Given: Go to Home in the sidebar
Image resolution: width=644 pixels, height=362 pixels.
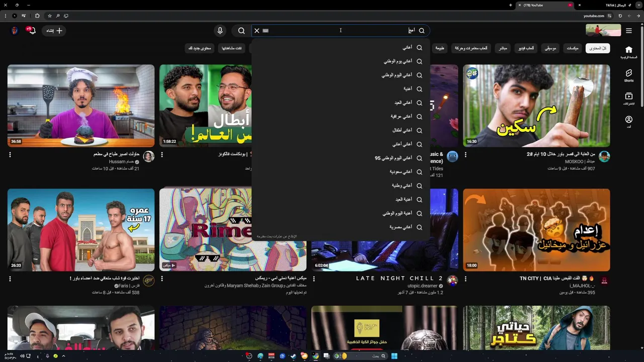Looking at the screenshot, I should [628, 52].
